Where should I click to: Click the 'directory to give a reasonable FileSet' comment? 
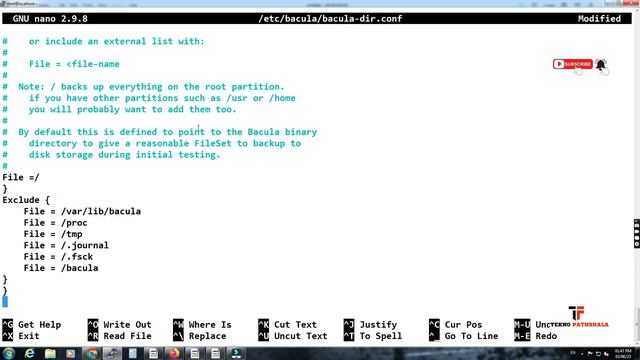[165, 143]
